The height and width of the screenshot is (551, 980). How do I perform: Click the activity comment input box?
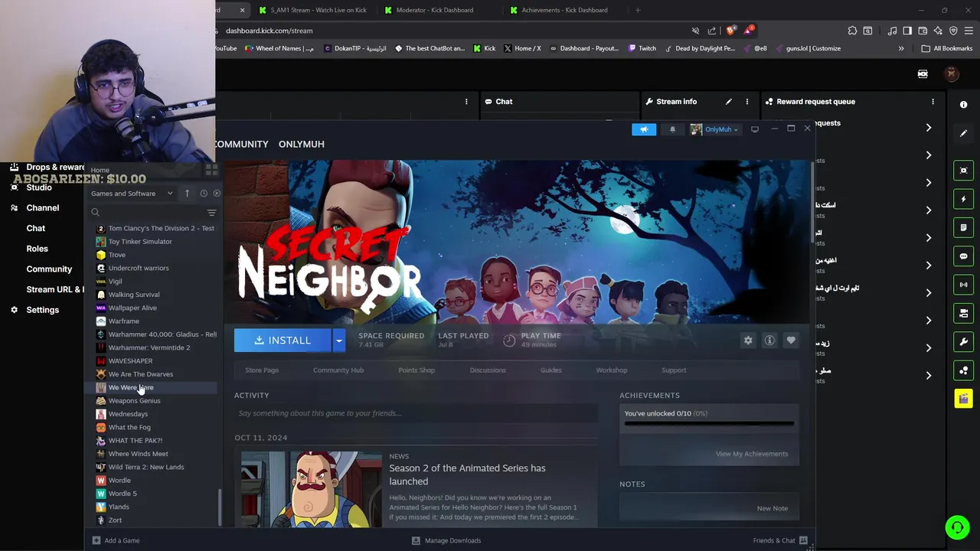[x=416, y=413]
